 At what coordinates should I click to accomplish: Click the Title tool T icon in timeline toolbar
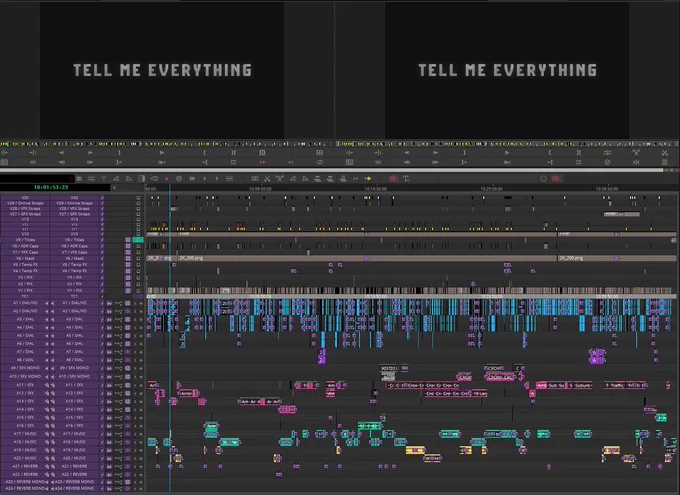406,179
